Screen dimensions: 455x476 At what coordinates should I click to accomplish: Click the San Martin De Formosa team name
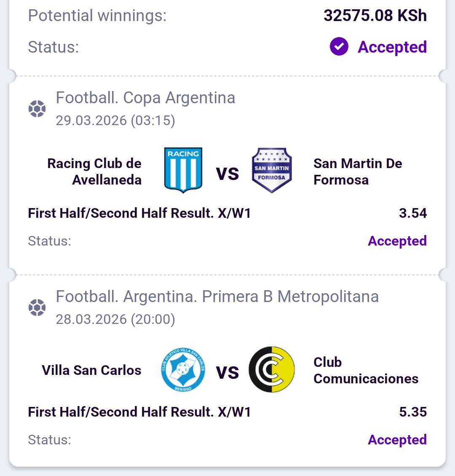(x=358, y=171)
